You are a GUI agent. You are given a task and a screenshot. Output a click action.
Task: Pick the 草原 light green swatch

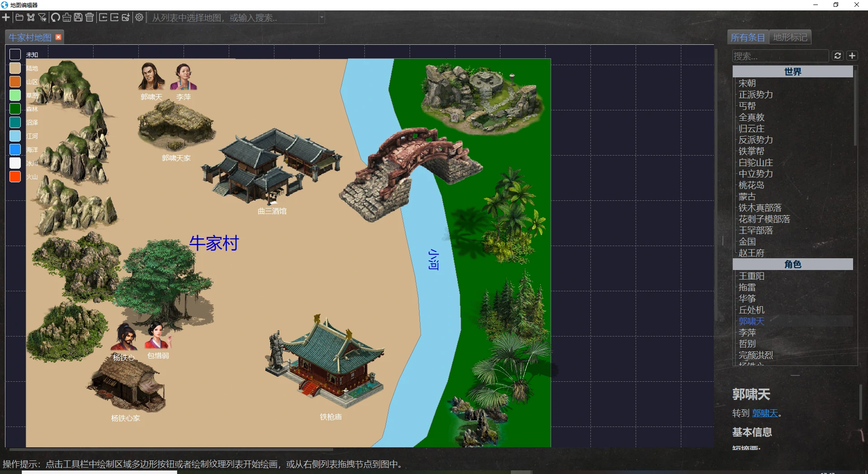[15, 95]
